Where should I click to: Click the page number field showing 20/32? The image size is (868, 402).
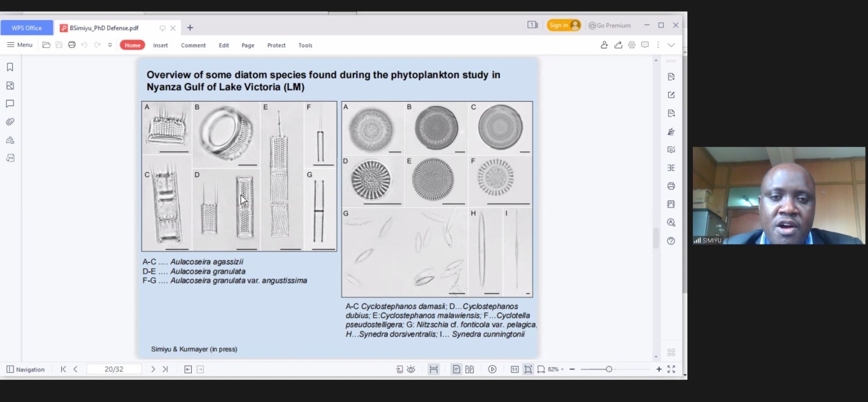[x=114, y=370]
